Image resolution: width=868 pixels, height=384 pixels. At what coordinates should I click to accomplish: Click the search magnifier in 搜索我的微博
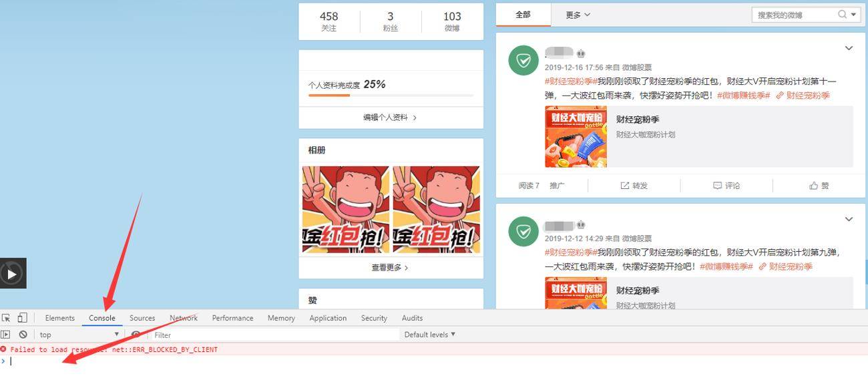click(x=843, y=14)
